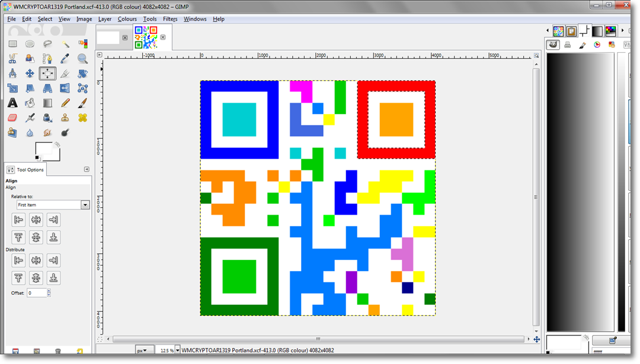This screenshot has height=364, width=640.
Task: Select the Rectangle Select tool
Action: [x=12, y=44]
